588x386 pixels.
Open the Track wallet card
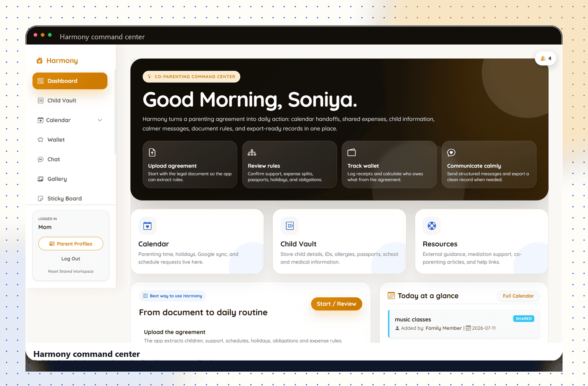pyautogui.click(x=389, y=164)
